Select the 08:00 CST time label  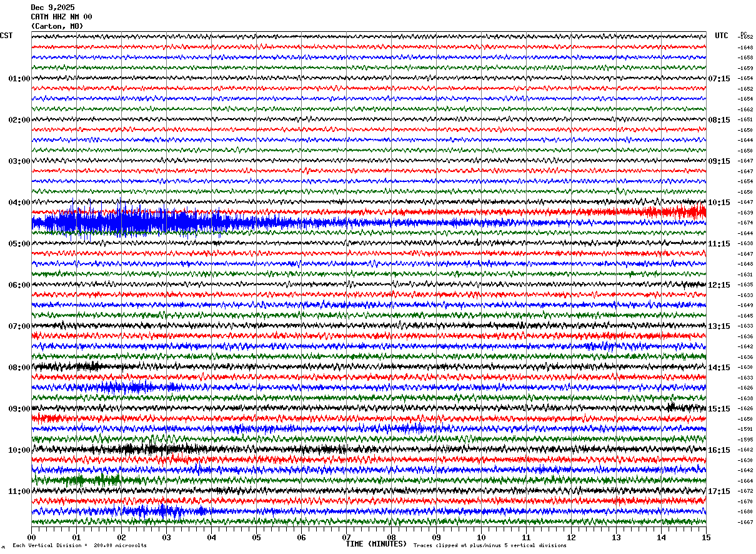19,368
